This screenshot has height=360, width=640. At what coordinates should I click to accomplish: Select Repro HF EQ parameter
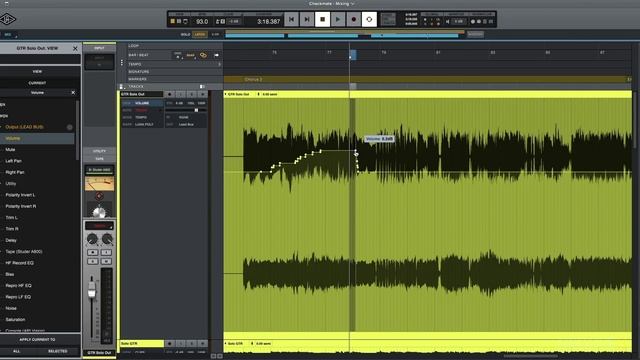[x=18, y=286]
